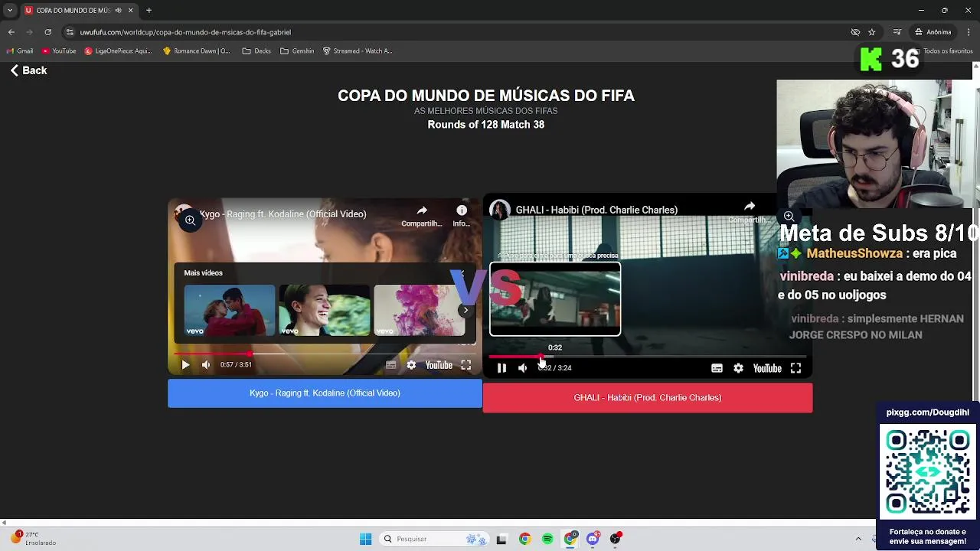Open Chrome three-dot menu
The width and height of the screenshot is (980, 551).
coord(969,32)
